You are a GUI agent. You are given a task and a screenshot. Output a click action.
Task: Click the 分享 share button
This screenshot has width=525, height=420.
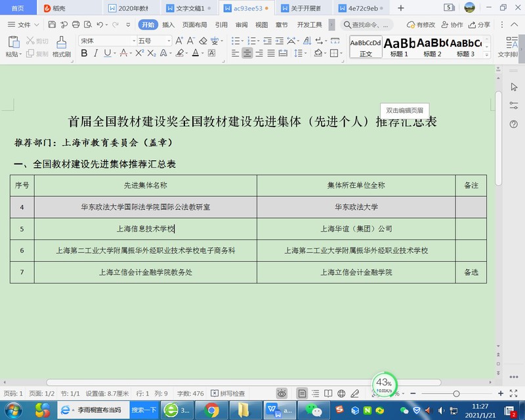(478, 25)
